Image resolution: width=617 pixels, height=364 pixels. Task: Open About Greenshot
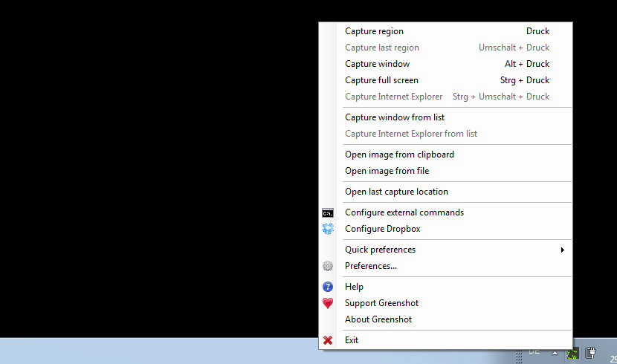445,319
